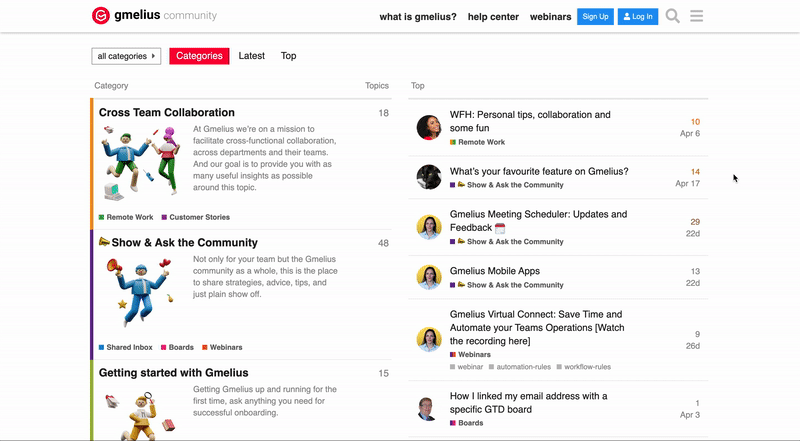Viewport: 800px width, 441px height.
Task: Click reply count 14 on favourite feature topic
Action: point(695,172)
